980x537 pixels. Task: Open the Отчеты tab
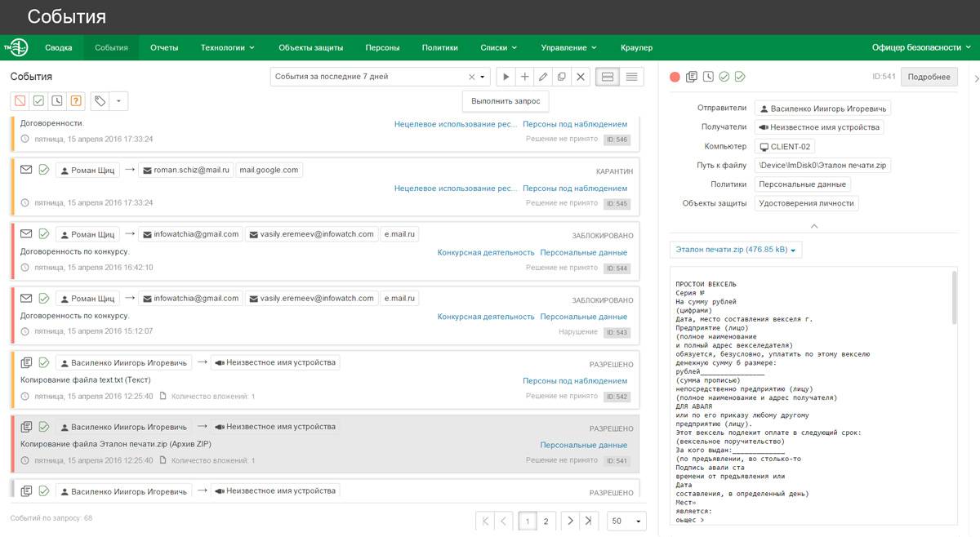[164, 47]
